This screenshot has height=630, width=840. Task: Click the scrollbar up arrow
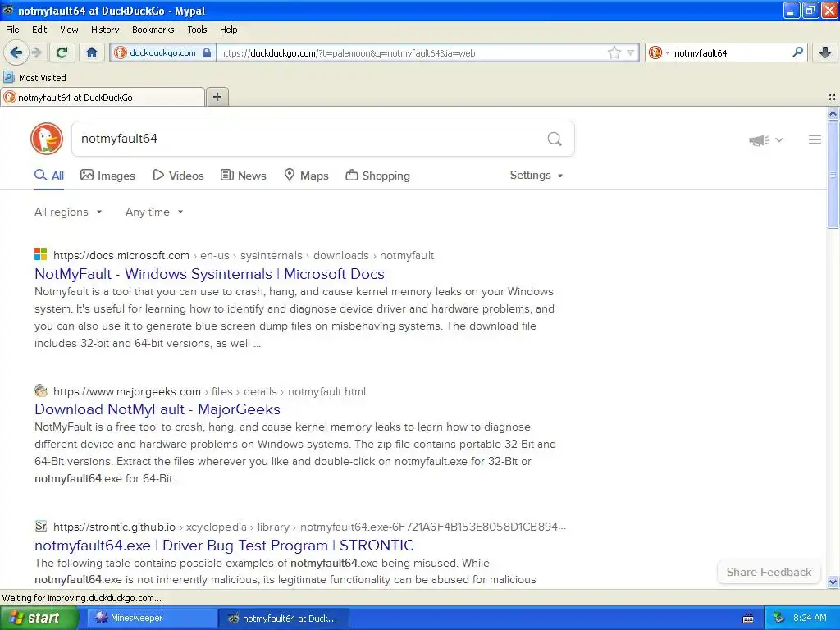[x=833, y=113]
